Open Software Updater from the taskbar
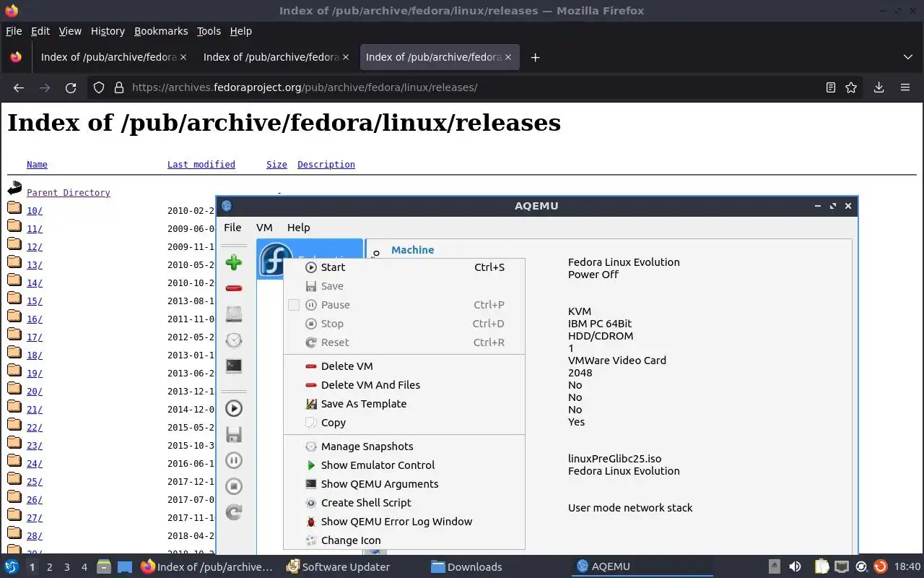Screen dimensions: 924x578 tap(339, 567)
